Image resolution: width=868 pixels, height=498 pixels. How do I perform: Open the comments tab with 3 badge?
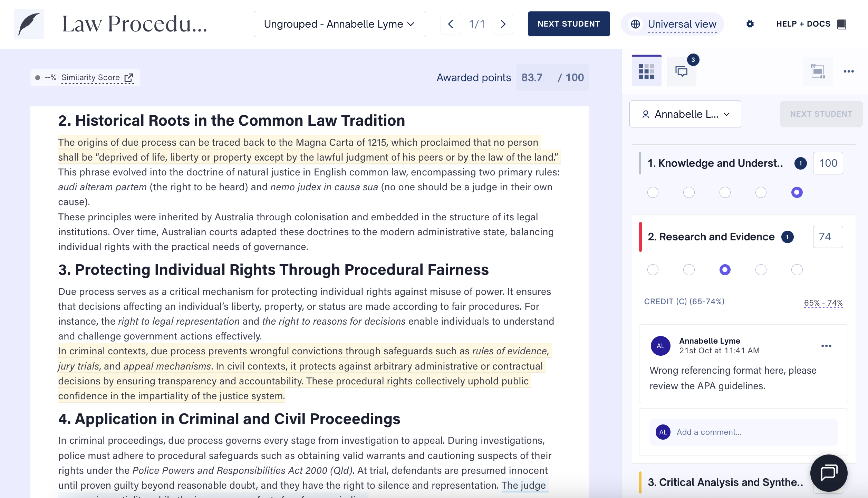click(682, 71)
